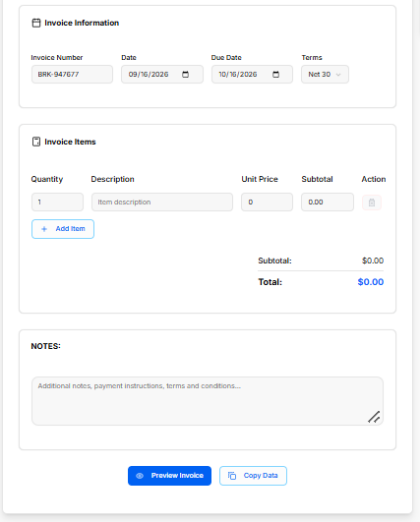Open the Due Date calendar picker icon
420x522 pixels.
click(x=275, y=75)
